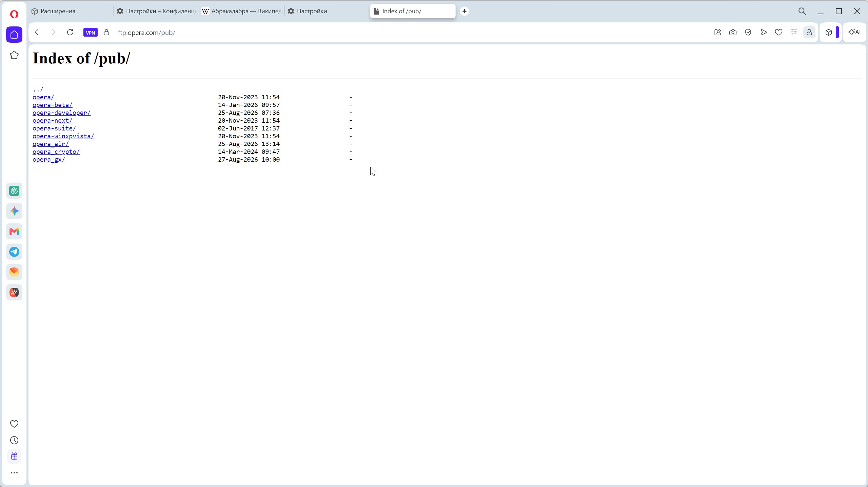
Task: Open the opera_gx/ directory link
Action: 49,160
